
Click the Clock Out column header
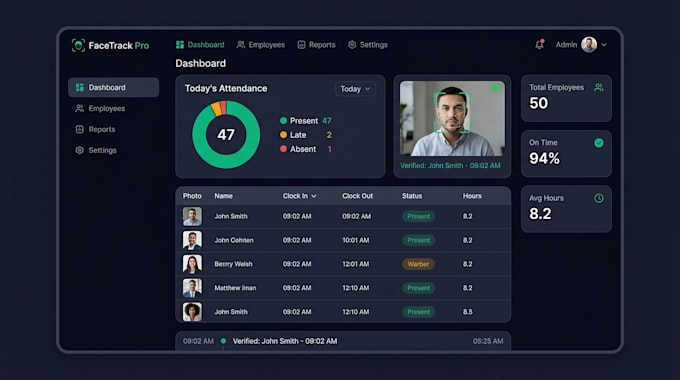tap(357, 196)
